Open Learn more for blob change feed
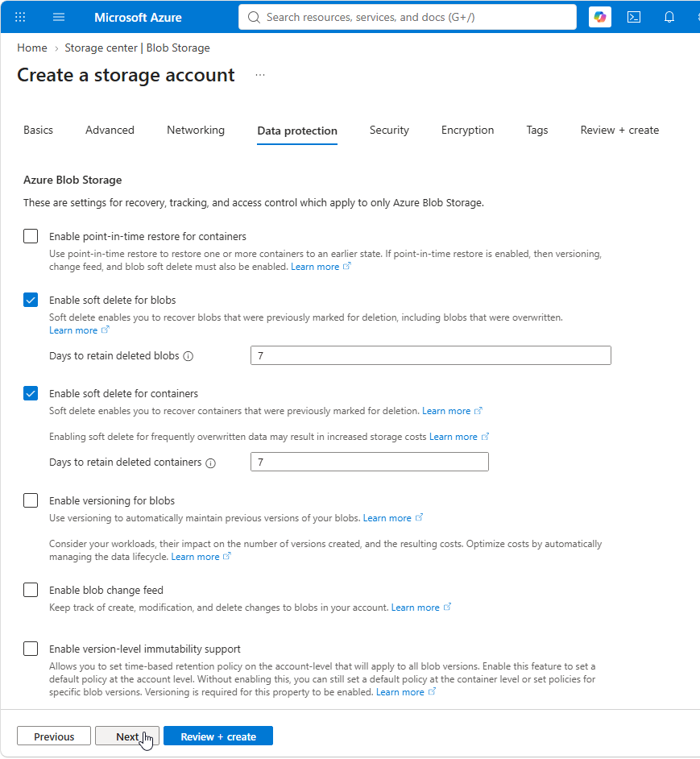This screenshot has width=700, height=759. [x=416, y=607]
